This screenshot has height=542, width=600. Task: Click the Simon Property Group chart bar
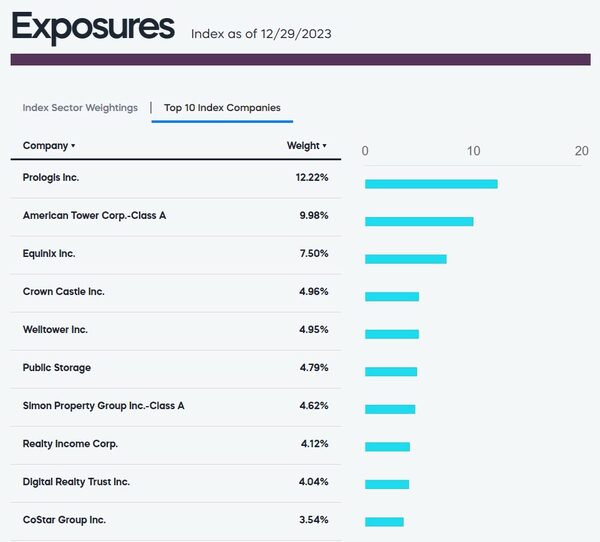click(x=390, y=409)
